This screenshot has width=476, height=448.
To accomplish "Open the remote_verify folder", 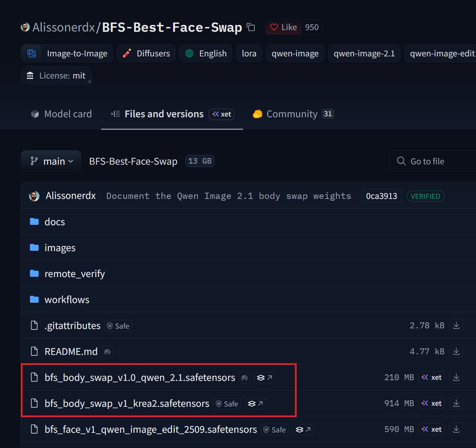I will click(x=75, y=274).
